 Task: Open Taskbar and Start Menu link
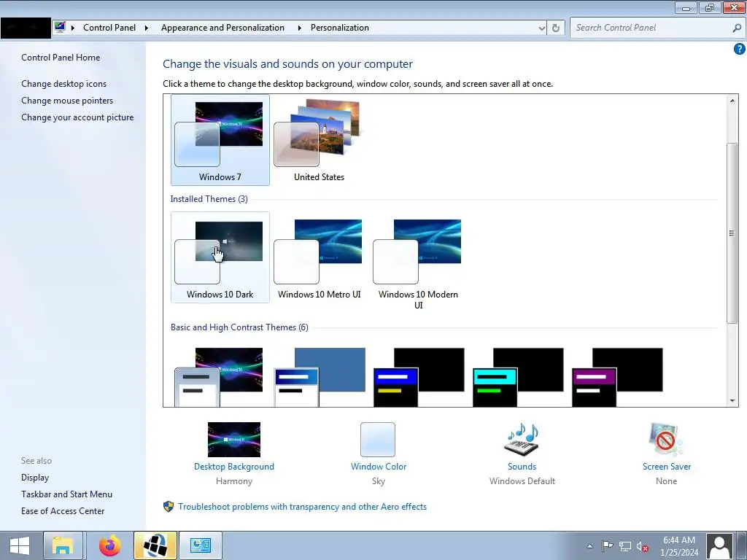pos(66,494)
